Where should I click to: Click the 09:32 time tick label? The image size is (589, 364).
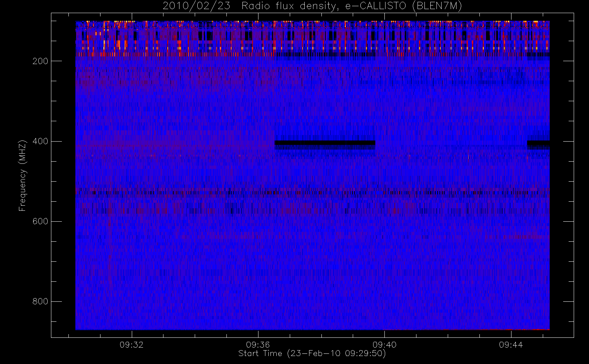(x=131, y=345)
